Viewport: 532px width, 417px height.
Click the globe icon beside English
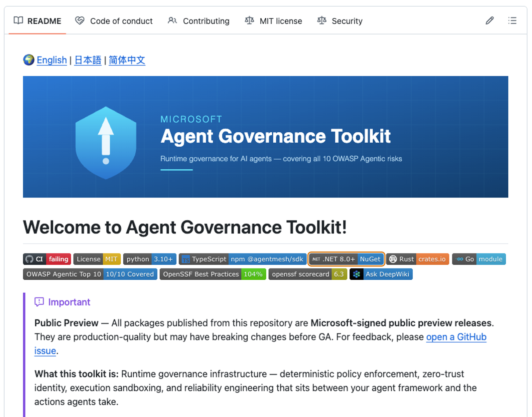(29, 60)
